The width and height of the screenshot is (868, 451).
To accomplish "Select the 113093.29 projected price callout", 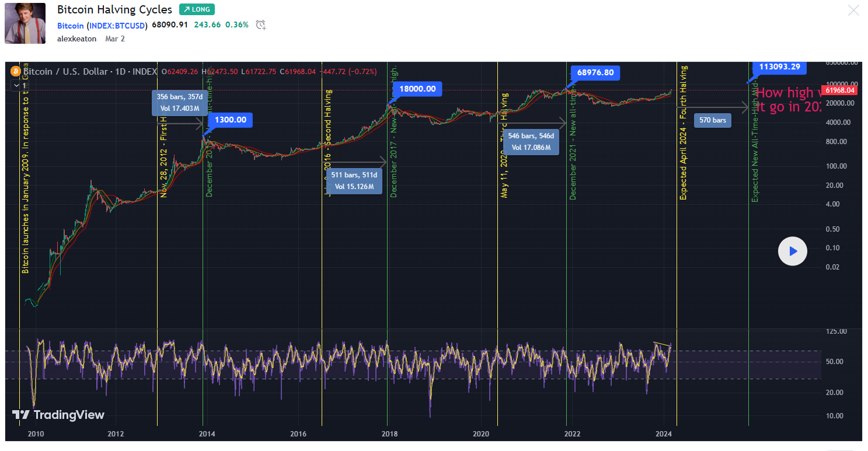I will [779, 67].
